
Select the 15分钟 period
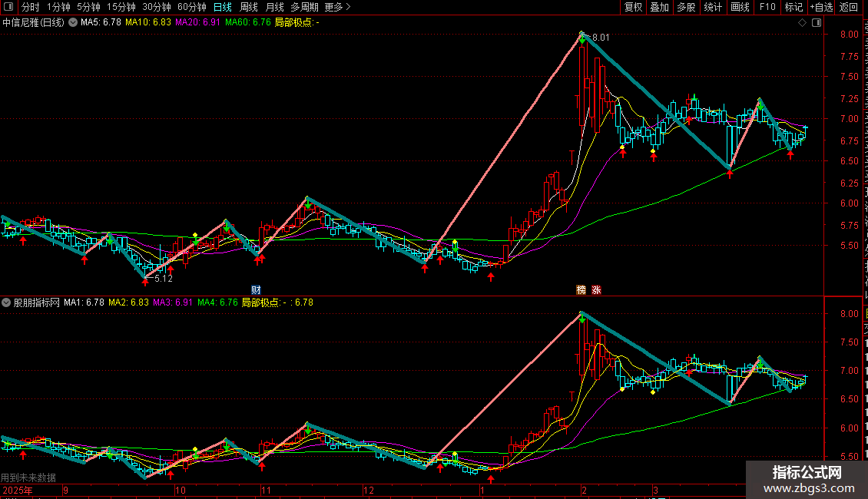[x=121, y=7]
